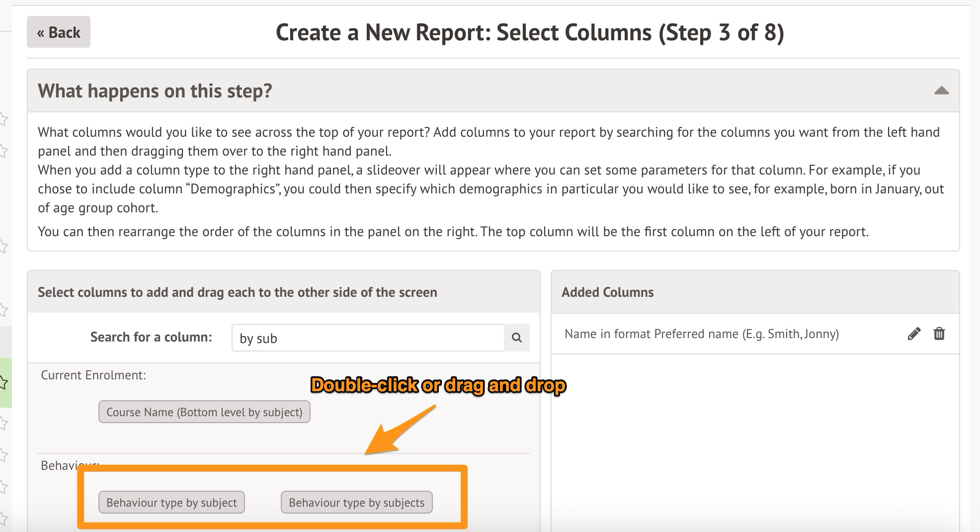980x532 pixels.
Task: Select 'Course Name (Bottom level by subject)' column
Action: point(204,412)
